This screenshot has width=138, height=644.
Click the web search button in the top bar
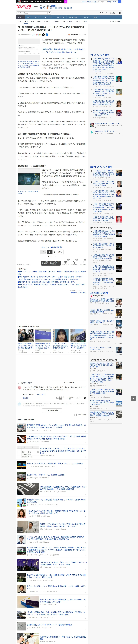click(120, 2)
